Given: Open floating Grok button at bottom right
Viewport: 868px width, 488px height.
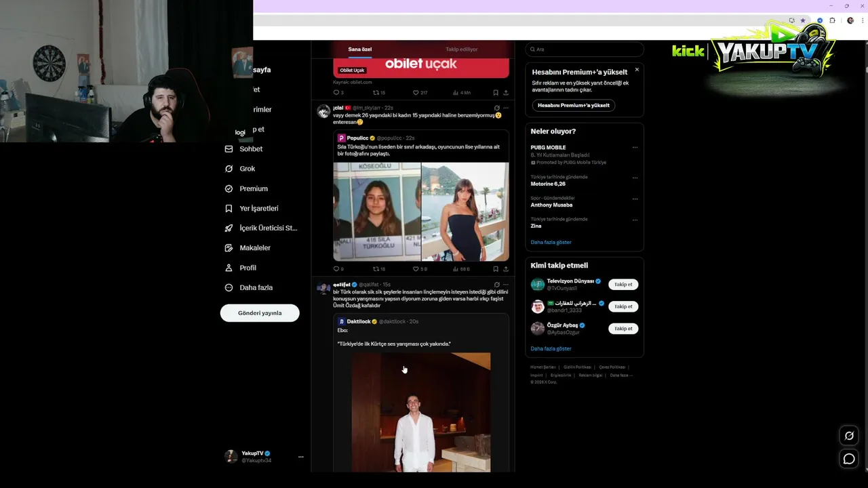Looking at the screenshot, I should 849,435.
